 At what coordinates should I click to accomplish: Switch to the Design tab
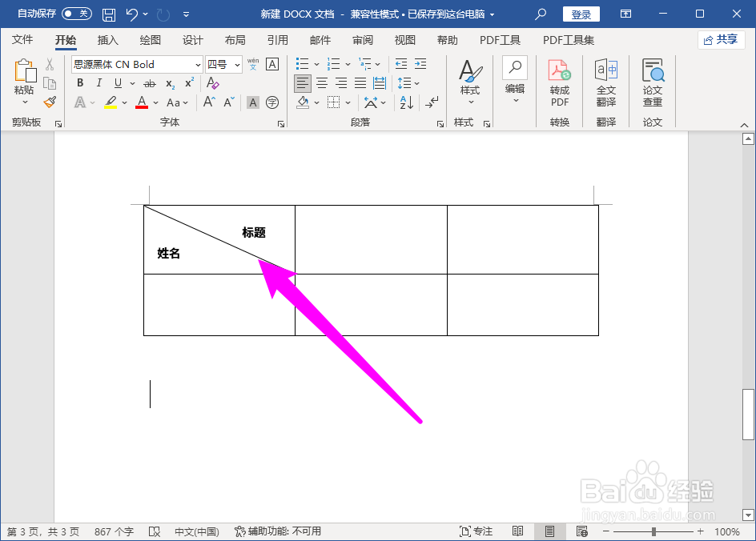(192, 40)
